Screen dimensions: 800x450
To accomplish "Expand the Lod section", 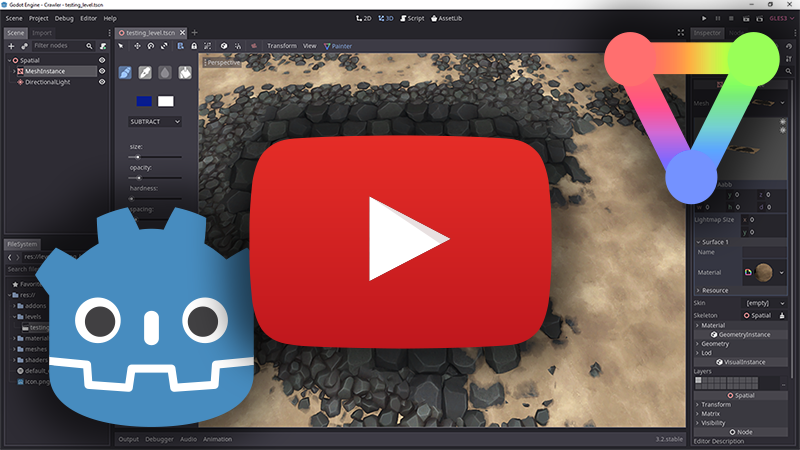I will pos(741,353).
